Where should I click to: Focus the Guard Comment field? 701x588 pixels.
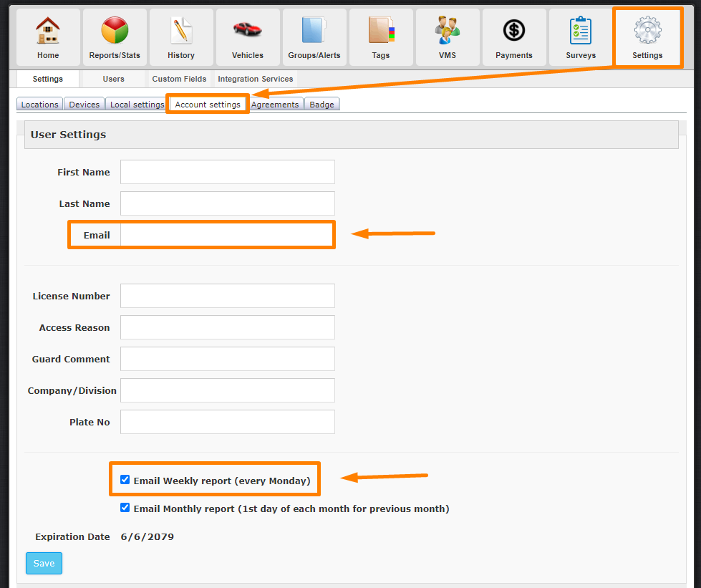(x=228, y=359)
